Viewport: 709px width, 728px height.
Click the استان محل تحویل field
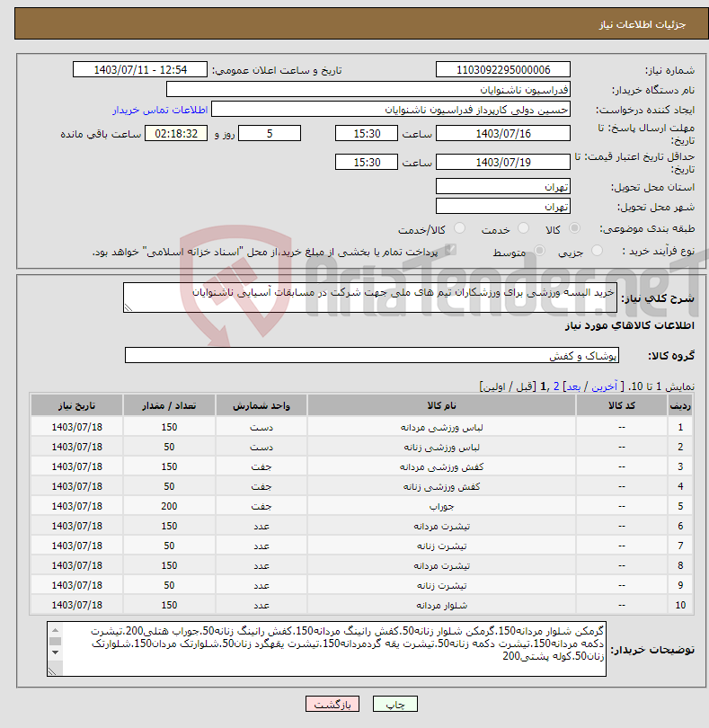503,186
